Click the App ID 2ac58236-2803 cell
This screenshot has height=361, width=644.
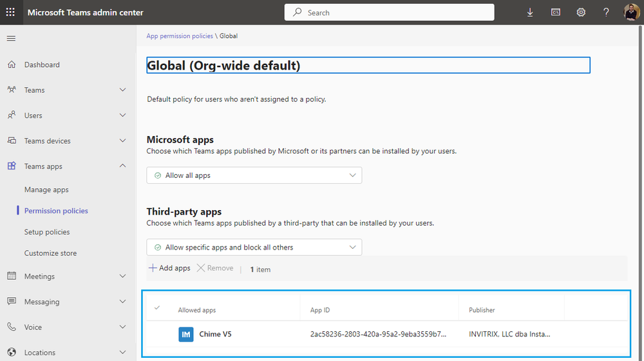pyautogui.click(x=378, y=335)
